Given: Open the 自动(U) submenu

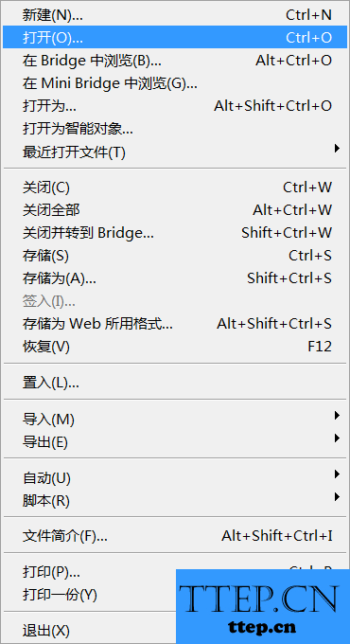Looking at the screenshot, I should tap(175, 477).
